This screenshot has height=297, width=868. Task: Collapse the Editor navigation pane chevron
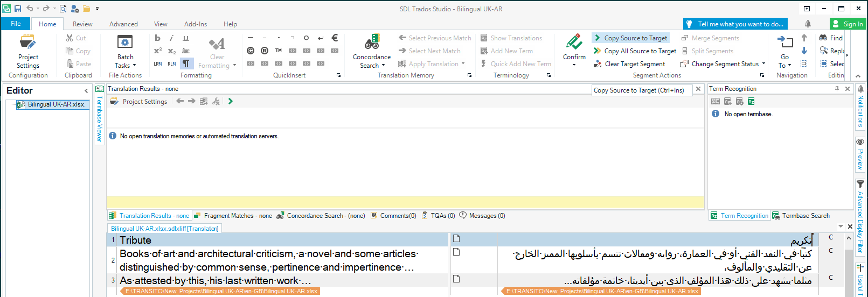click(x=86, y=90)
